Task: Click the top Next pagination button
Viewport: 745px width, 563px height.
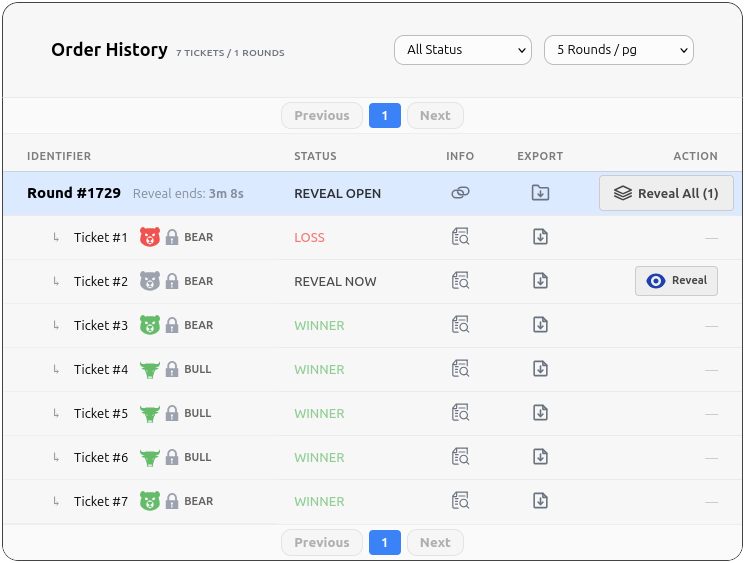Action: click(435, 116)
